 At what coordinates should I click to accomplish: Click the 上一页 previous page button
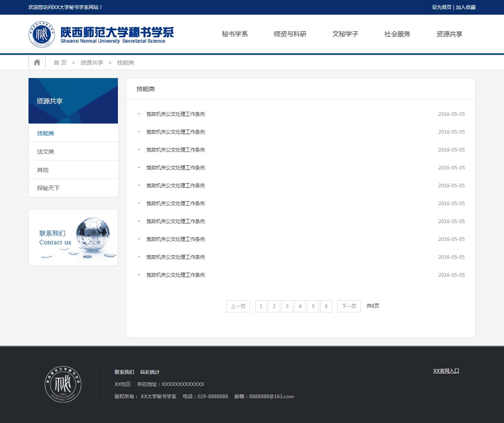pos(238,306)
